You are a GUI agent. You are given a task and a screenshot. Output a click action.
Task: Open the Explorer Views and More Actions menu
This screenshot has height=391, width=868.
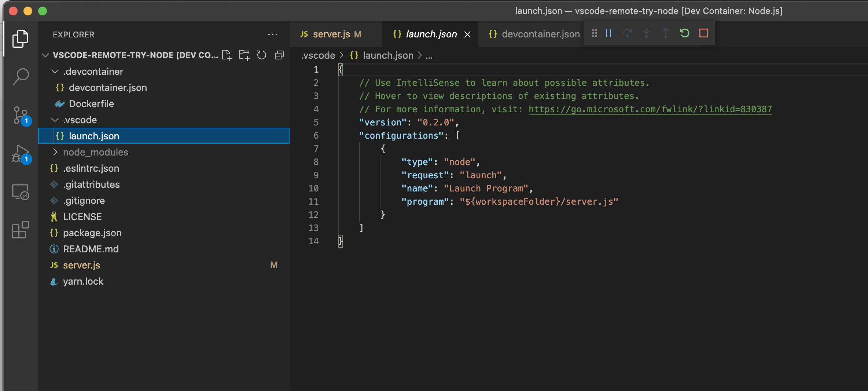273,34
